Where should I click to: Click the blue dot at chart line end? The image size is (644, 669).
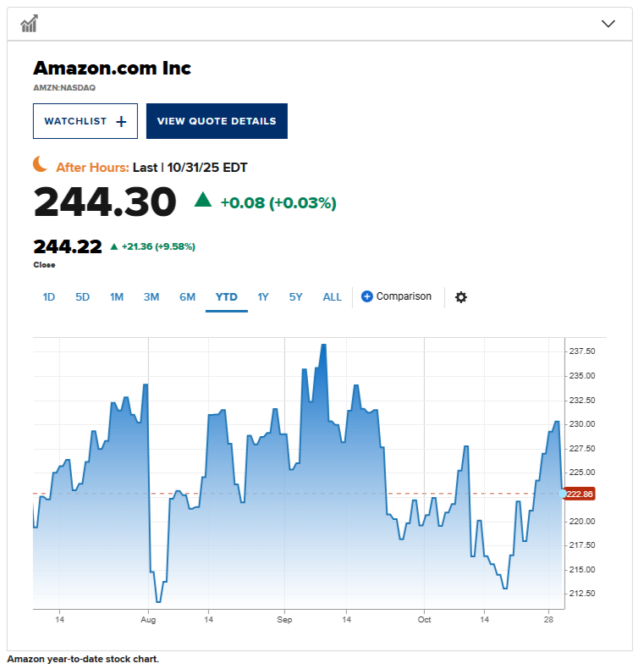point(563,493)
